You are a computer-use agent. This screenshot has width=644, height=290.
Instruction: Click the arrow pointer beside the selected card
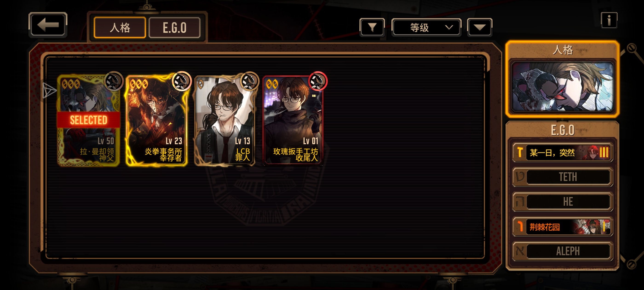[x=49, y=90]
